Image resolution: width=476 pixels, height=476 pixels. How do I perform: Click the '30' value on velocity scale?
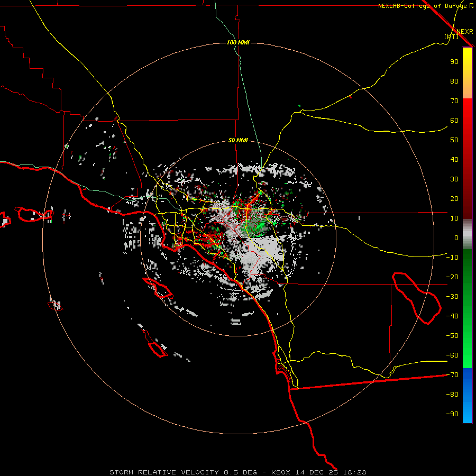[x=454, y=179]
